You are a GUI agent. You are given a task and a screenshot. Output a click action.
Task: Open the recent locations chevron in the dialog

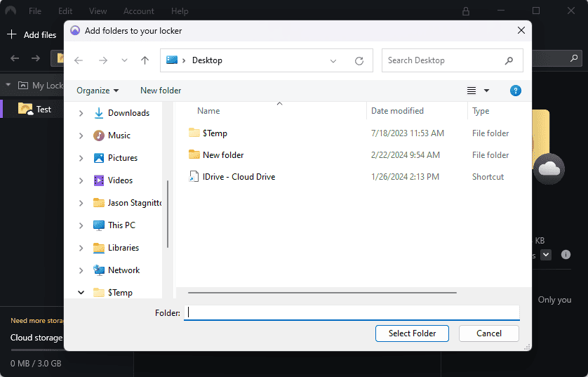(124, 60)
